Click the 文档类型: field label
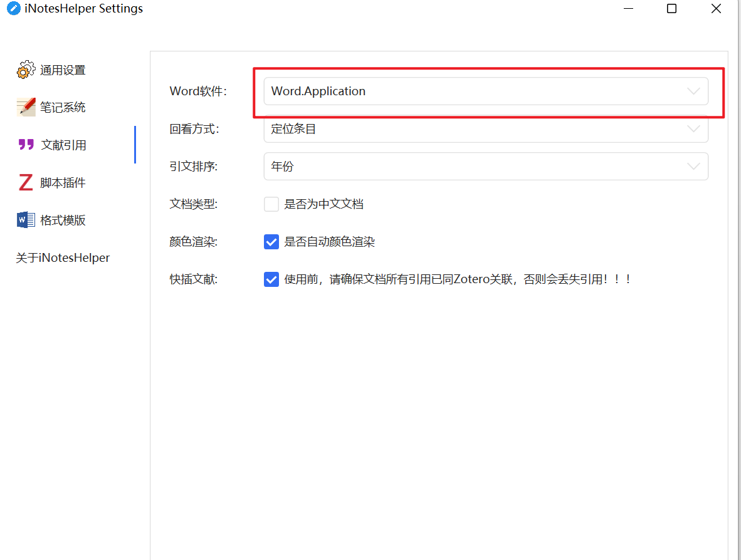 point(193,204)
